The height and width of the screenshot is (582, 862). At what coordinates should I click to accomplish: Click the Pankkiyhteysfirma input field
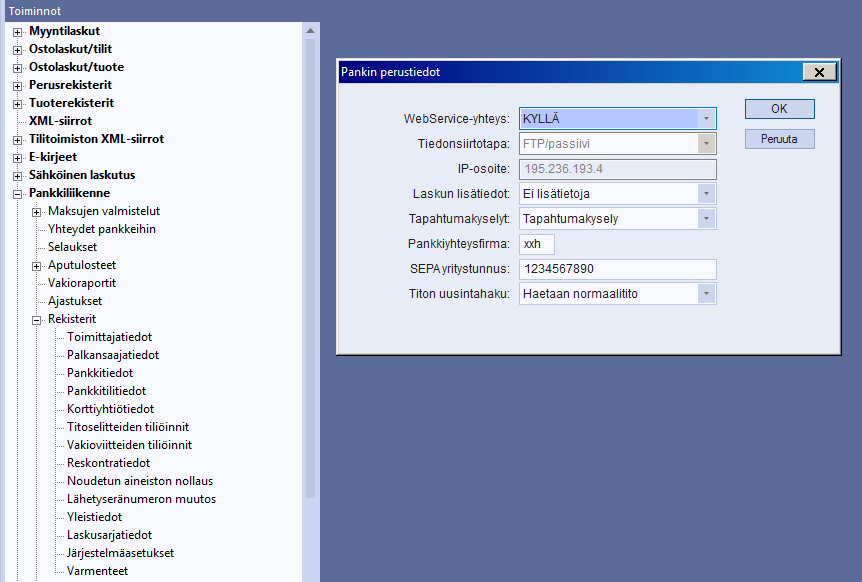tap(536, 244)
